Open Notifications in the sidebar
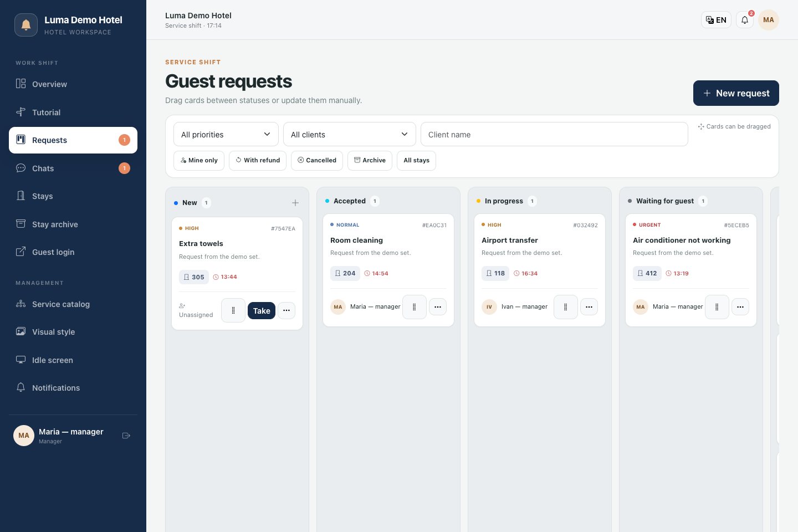 (73, 388)
